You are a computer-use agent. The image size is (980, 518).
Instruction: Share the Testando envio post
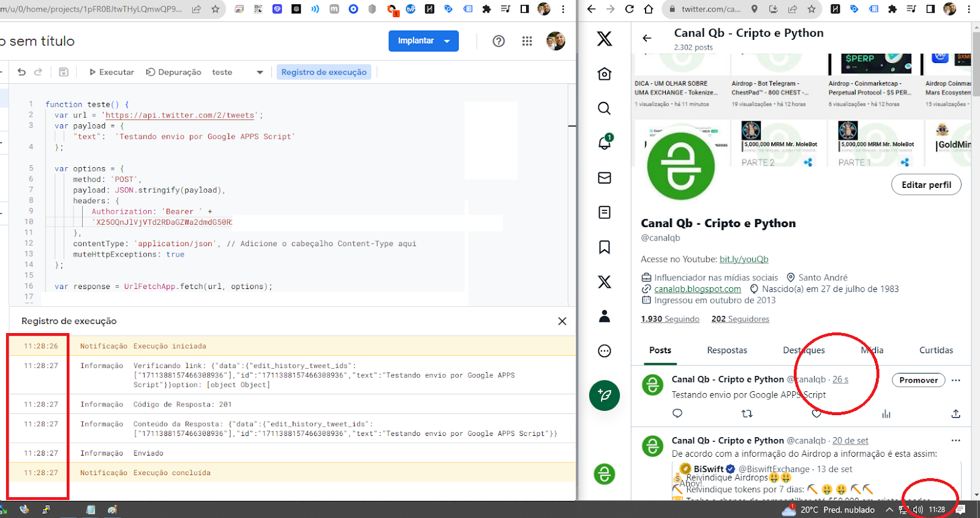coord(956,414)
